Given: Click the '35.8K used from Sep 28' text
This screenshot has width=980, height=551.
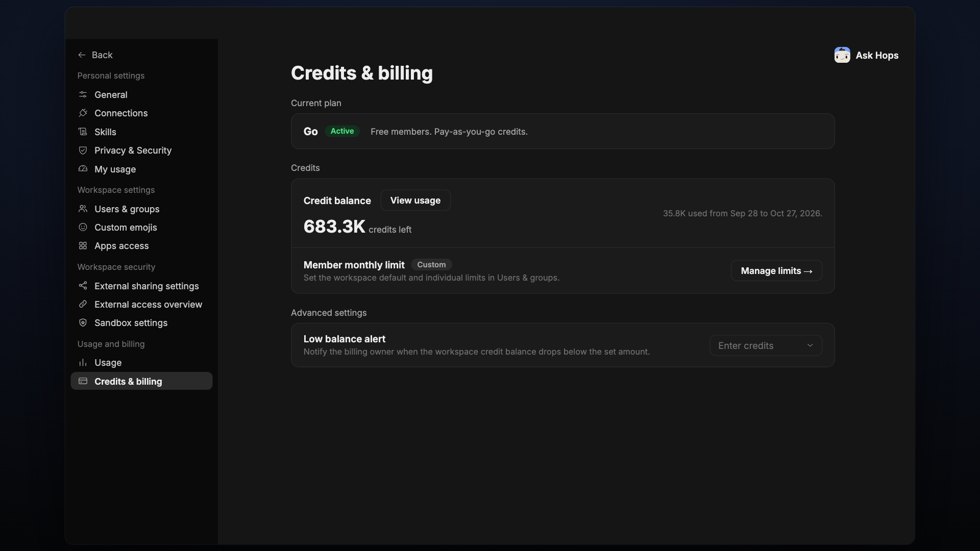Looking at the screenshot, I should 742,213.
